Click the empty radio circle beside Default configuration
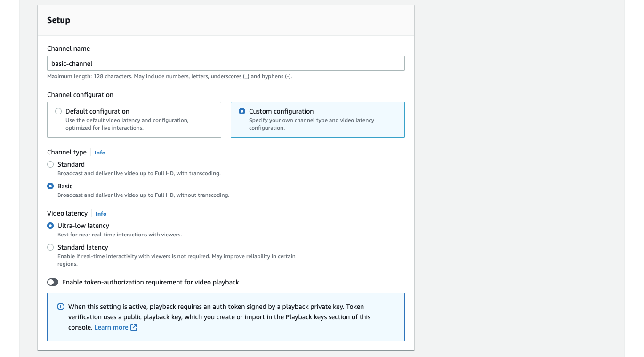Image resolution: width=644 pixels, height=357 pixels. tap(58, 111)
